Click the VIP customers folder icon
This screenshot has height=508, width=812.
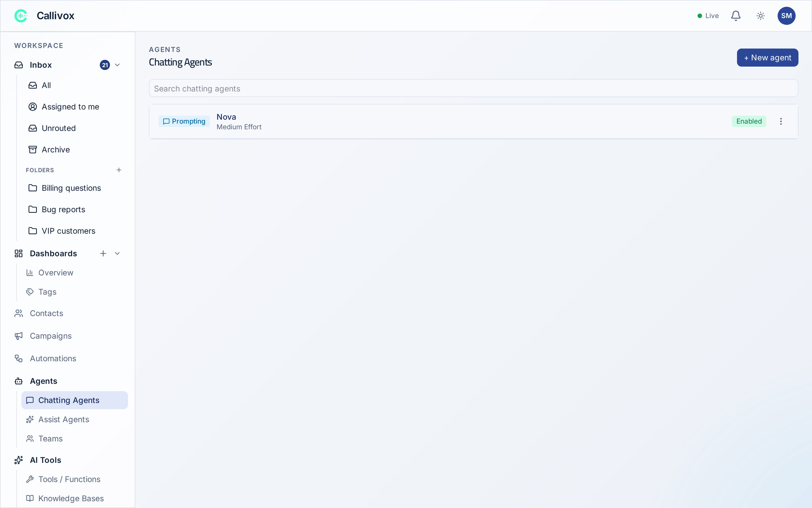click(x=32, y=231)
